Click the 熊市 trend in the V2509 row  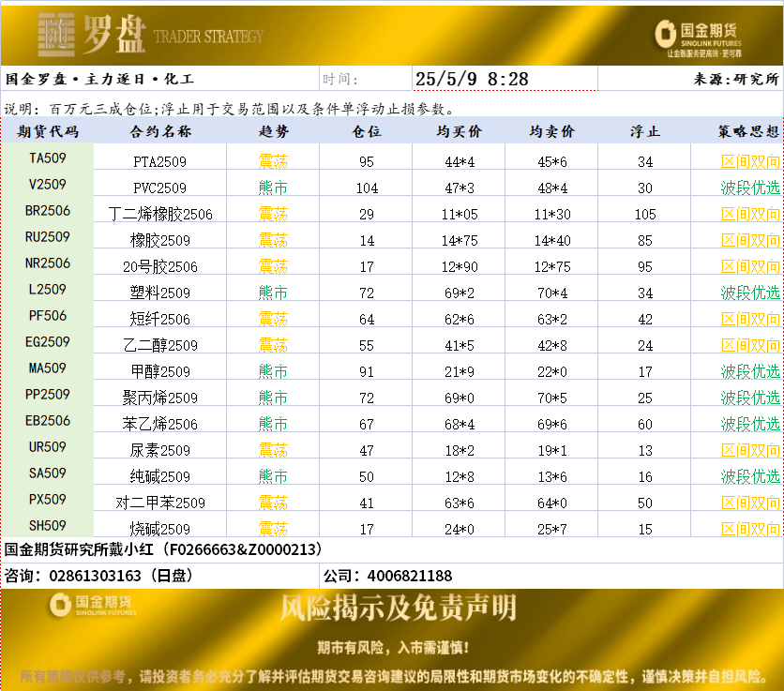[x=273, y=188]
